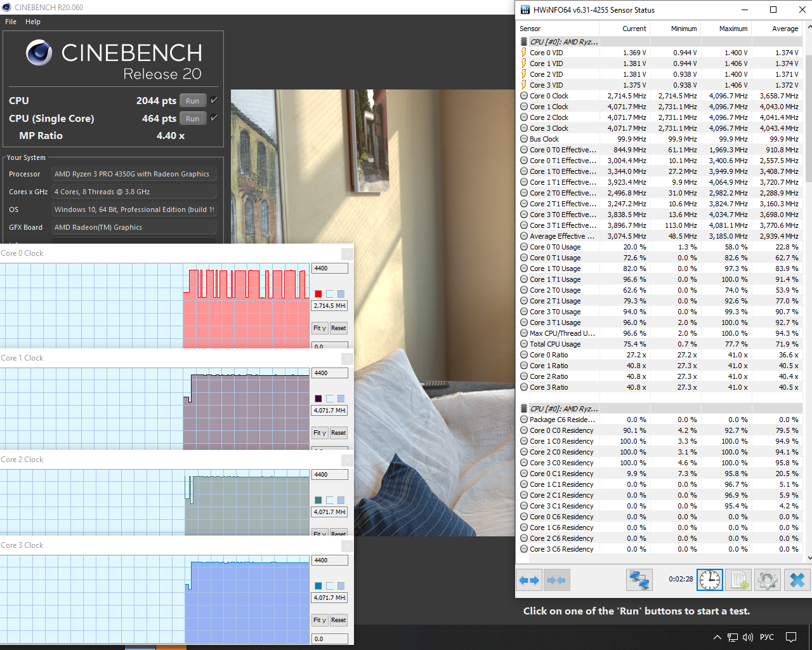Image resolution: width=812 pixels, height=650 pixels.
Task: Click the chip icon of the second CPU [#0] group
Action: pos(524,409)
